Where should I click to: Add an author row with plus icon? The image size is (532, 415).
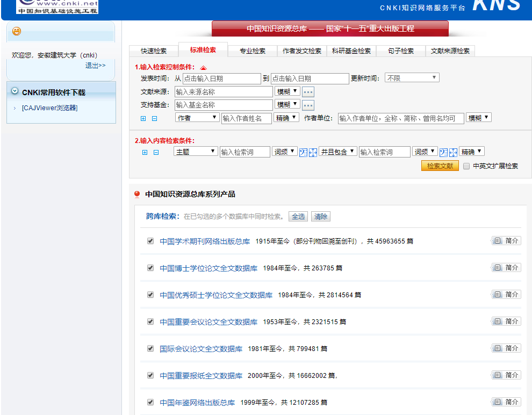143,118
